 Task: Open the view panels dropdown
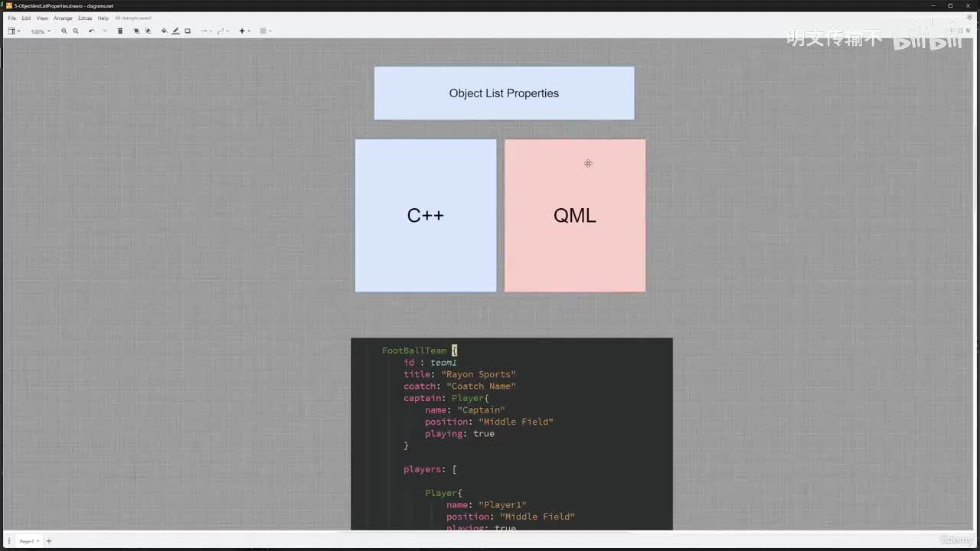point(13,31)
